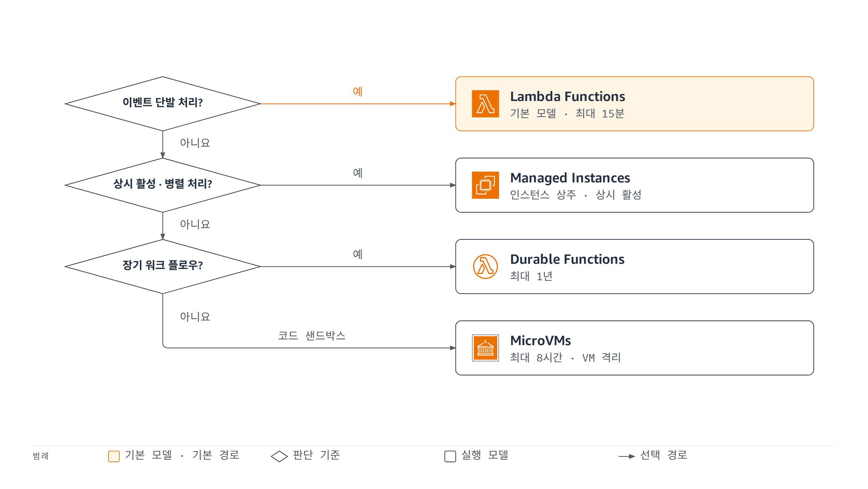This screenshot has height=489, width=868.
Task: Click the orange 예 label to Lambda
Action: pyautogui.click(x=358, y=91)
